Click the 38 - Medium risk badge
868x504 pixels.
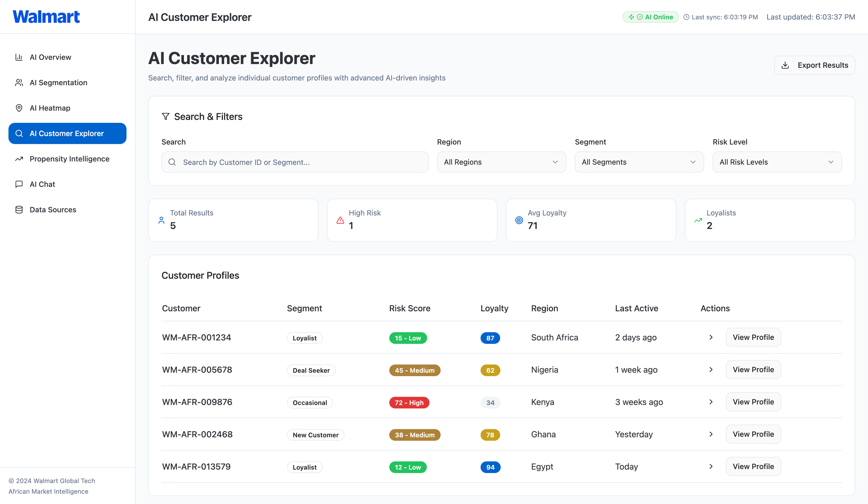[x=415, y=435]
